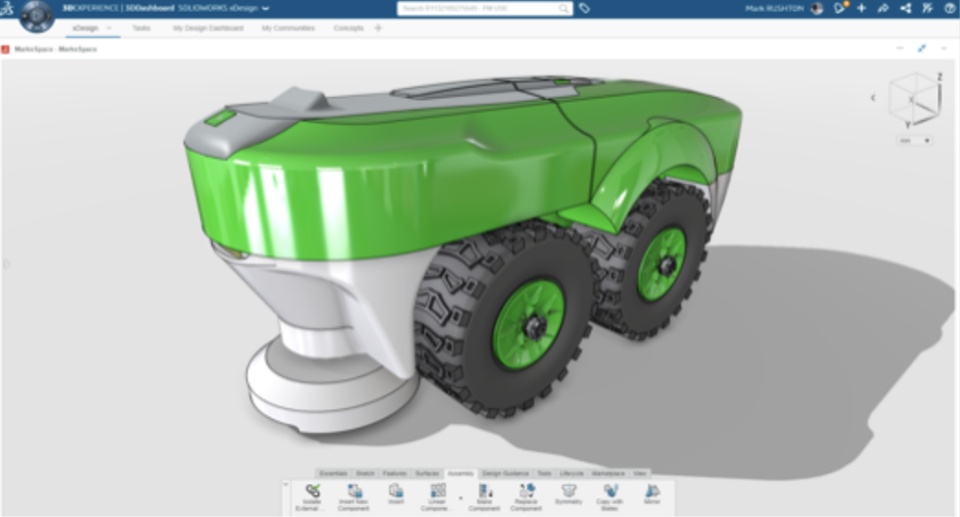Open the Concepts tab
The height and width of the screenshot is (517, 960).
[x=348, y=28]
